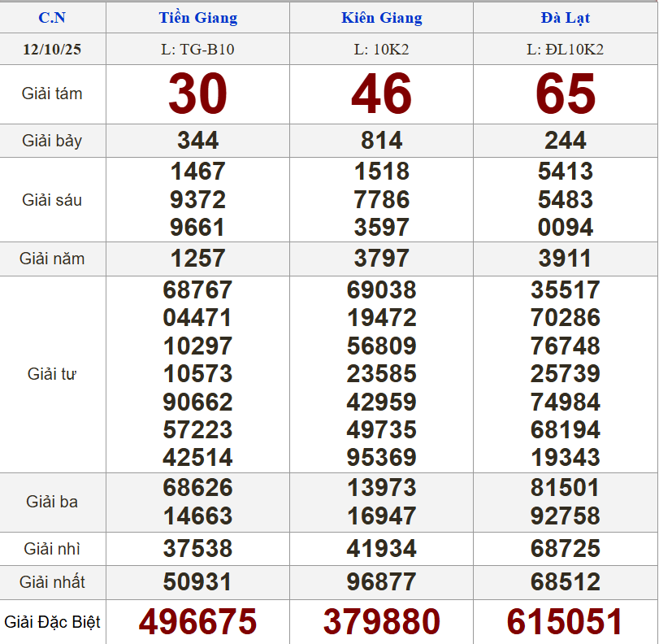Select the date 12/10/25 cell
Viewport: 659px width, 644px height.
click(x=52, y=50)
